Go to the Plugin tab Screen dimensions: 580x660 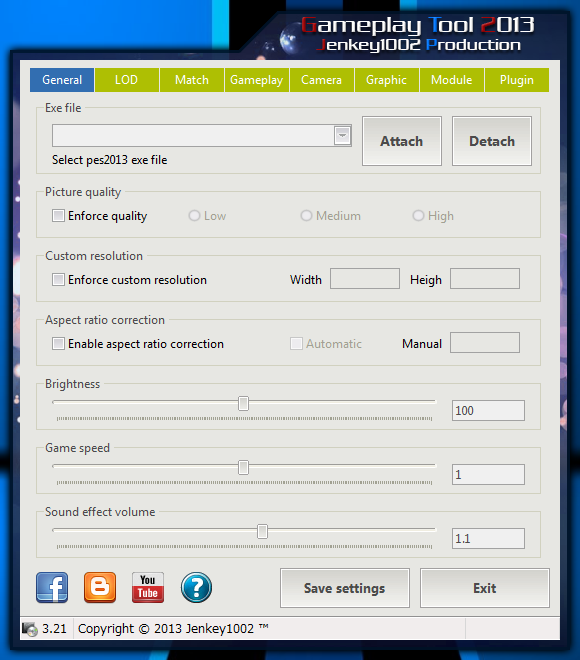point(517,80)
